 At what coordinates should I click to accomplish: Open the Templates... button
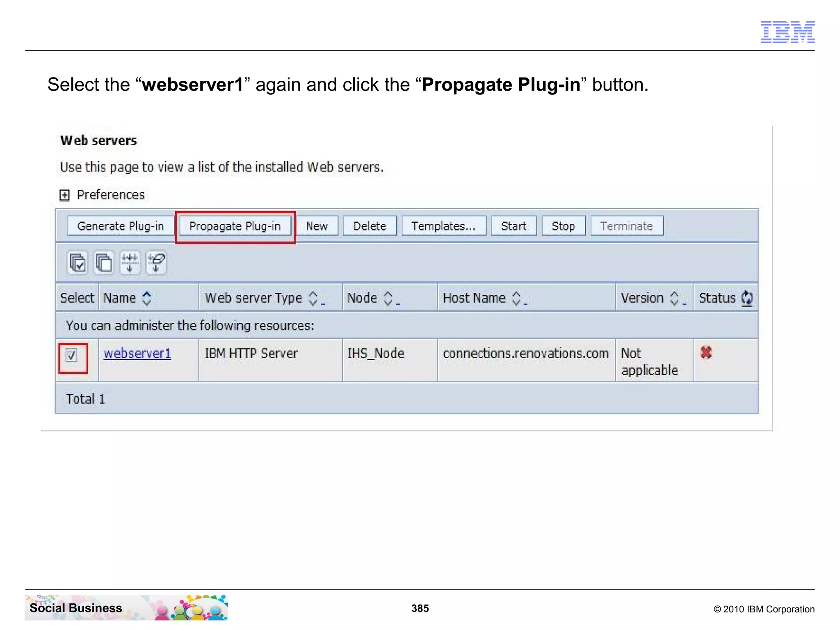coord(444,226)
